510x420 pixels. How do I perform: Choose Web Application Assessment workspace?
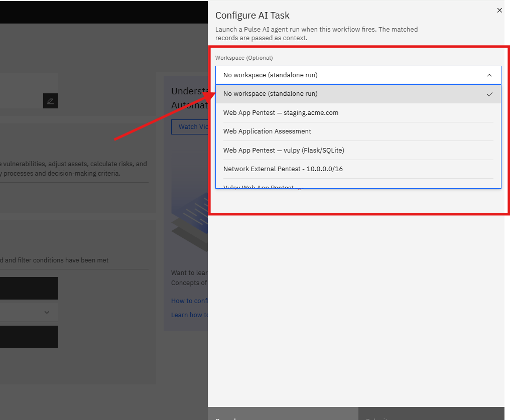(x=358, y=131)
